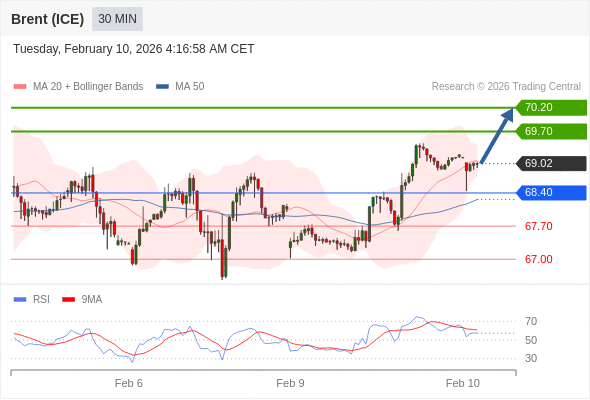Click the RSI 30 axis value

tap(531, 358)
